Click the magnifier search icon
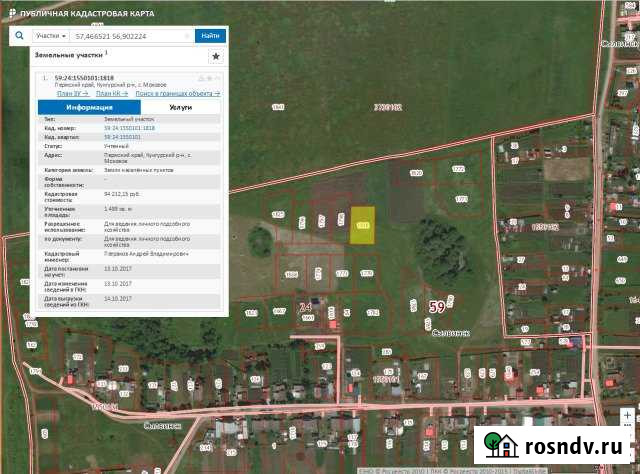 click(x=19, y=35)
